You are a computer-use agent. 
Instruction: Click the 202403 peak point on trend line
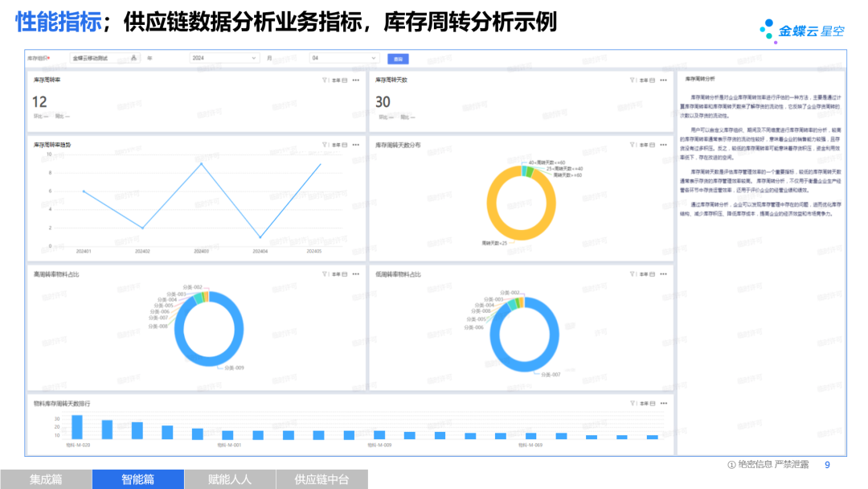point(202,164)
